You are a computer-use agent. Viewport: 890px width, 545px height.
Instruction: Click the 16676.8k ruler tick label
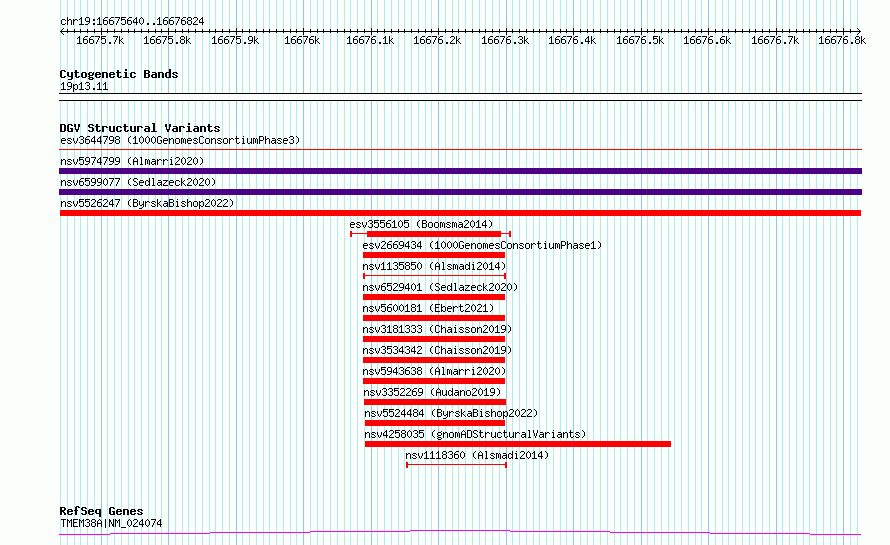point(842,40)
